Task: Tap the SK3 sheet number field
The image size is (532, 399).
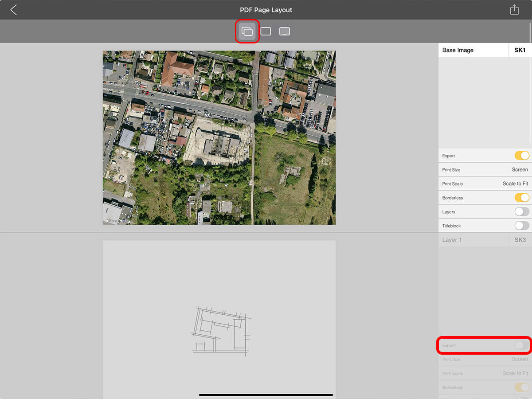Action: pos(520,240)
